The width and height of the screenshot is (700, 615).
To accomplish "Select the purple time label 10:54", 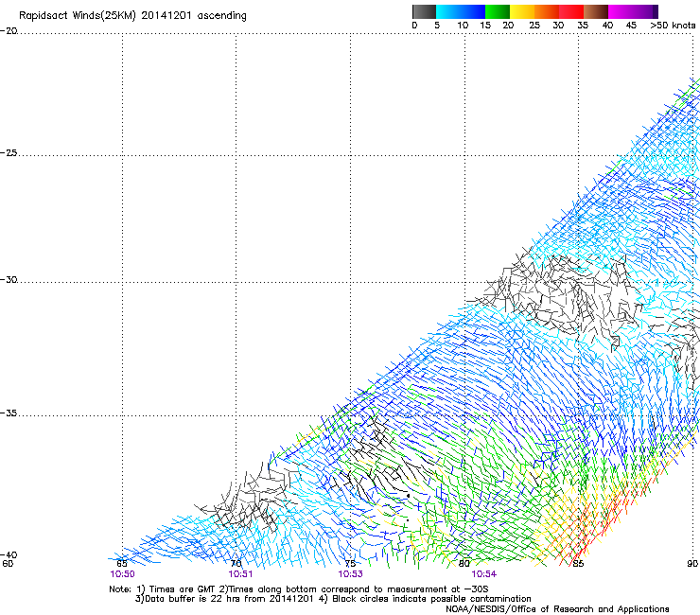I will 484,574.
